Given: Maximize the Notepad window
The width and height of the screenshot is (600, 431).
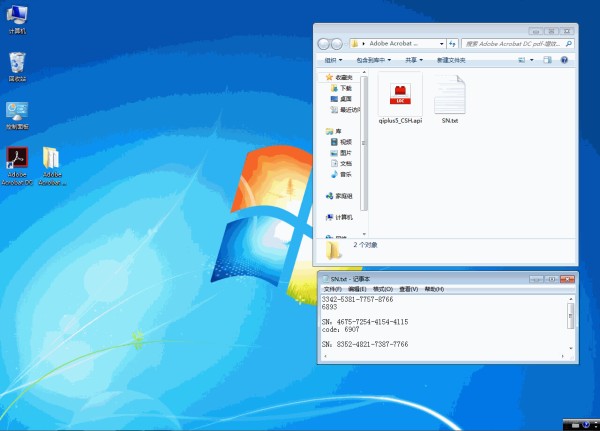Looking at the screenshot, I should pyautogui.click(x=551, y=279).
